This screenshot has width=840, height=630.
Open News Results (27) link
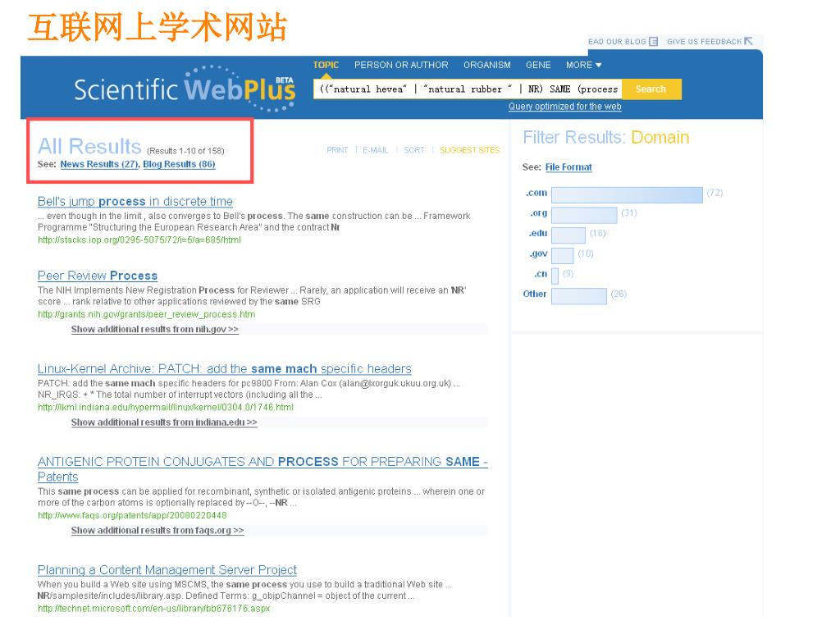(x=99, y=164)
